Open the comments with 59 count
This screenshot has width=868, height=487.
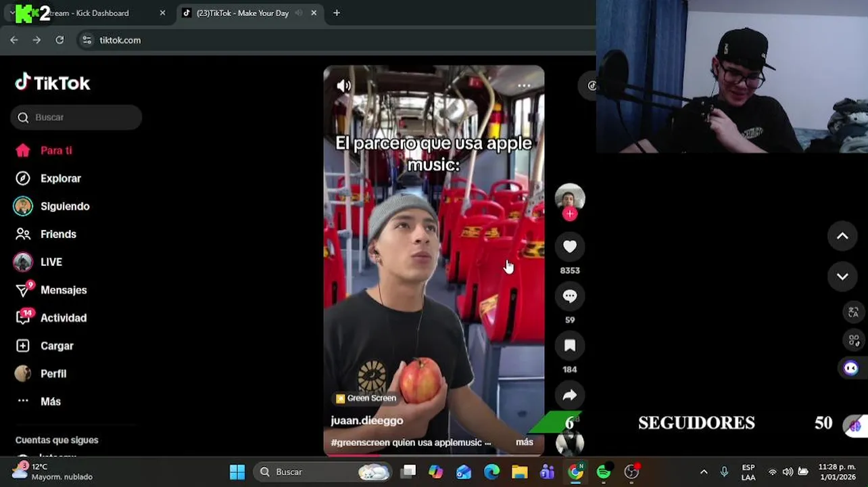tap(570, 296)
